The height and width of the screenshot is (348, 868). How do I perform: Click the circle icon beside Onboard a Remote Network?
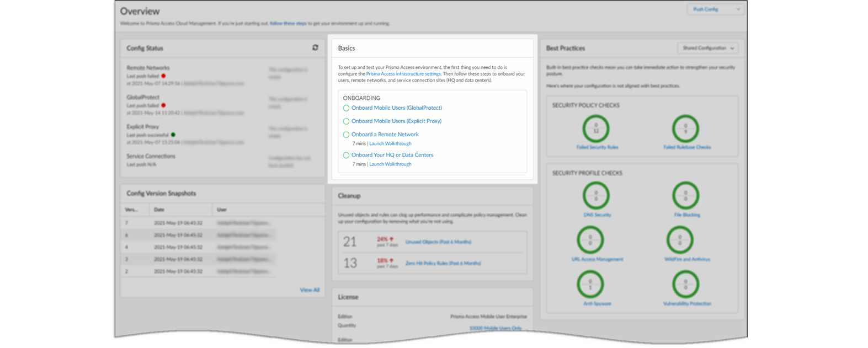[x=346, y=135]
